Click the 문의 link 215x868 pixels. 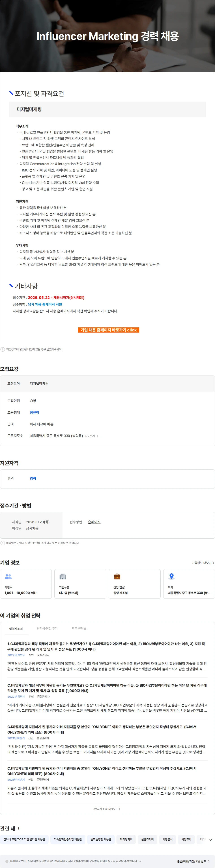point(49,349)
